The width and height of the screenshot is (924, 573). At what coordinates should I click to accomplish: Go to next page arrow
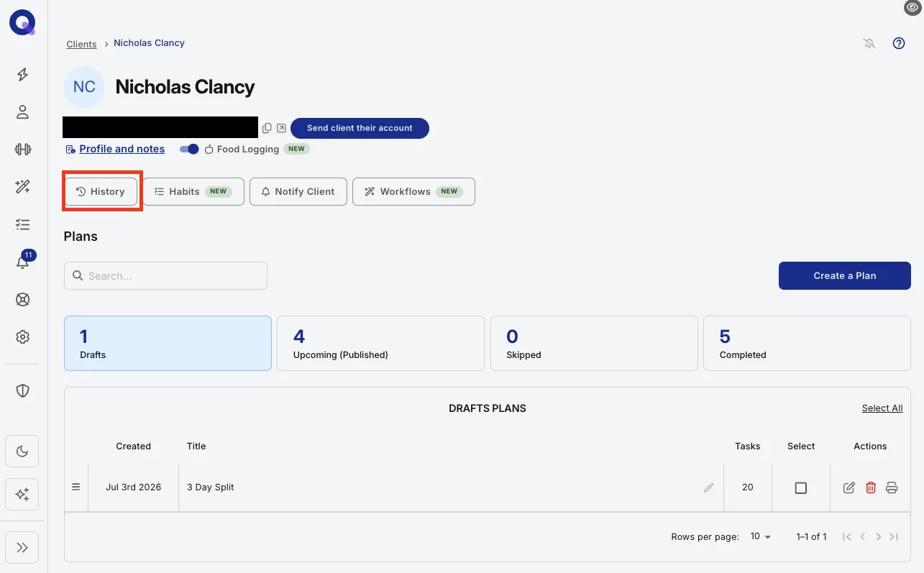pyautogui.click(x=878, y=536)
